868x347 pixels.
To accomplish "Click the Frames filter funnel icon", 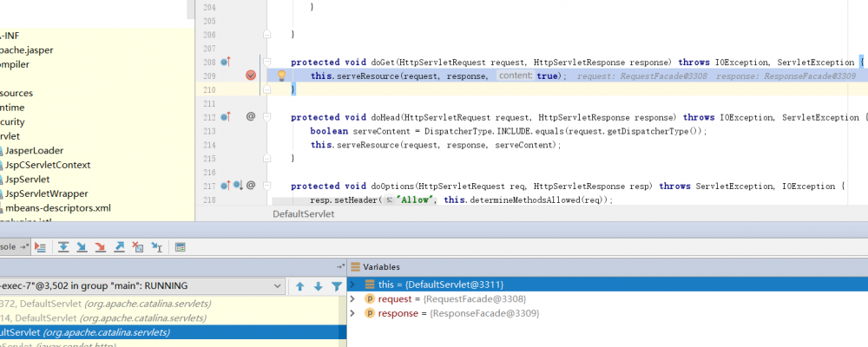I will tap(337, 286).
